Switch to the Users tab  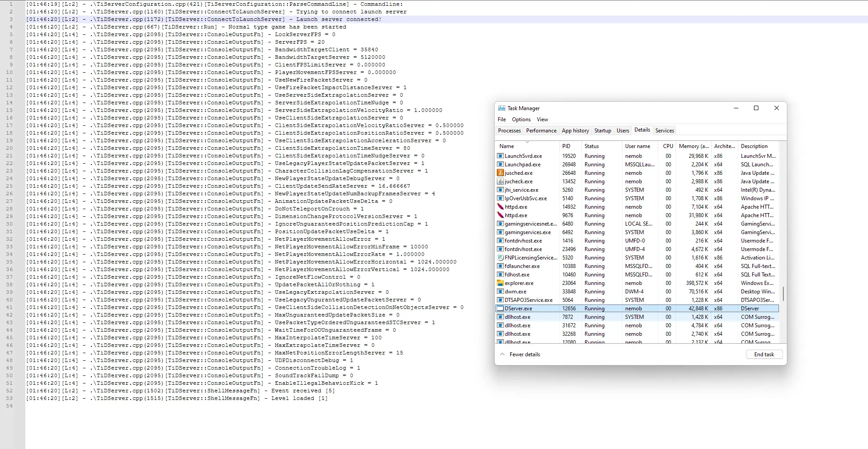tap(623, 131)
